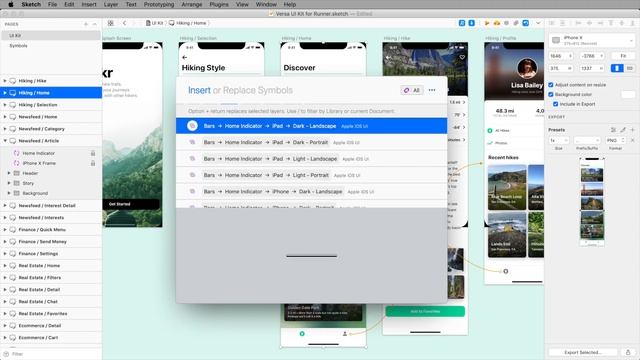Choose iPad Light - Landscape home indicator
Viewport: 640px width, 360px height.
pos(311,159)
